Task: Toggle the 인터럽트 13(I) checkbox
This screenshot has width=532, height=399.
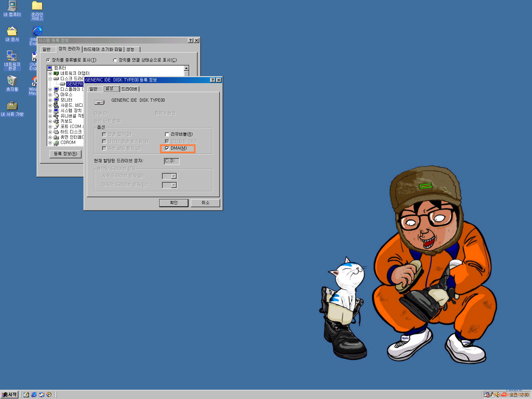Action: coord(167,141)
